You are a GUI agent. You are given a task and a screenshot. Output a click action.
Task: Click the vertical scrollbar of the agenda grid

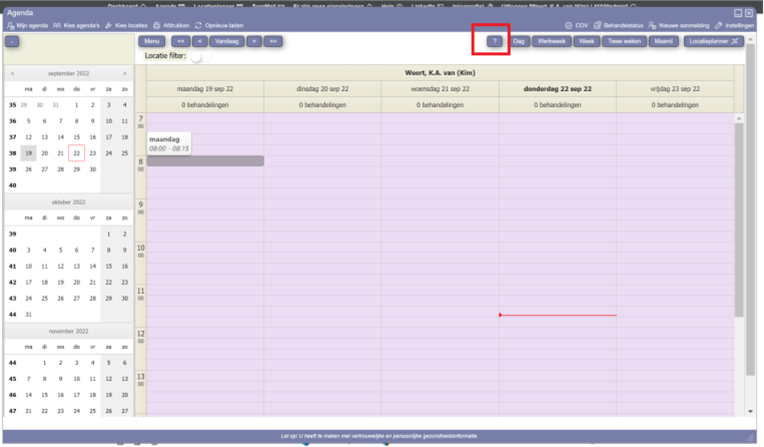point(739,219)
